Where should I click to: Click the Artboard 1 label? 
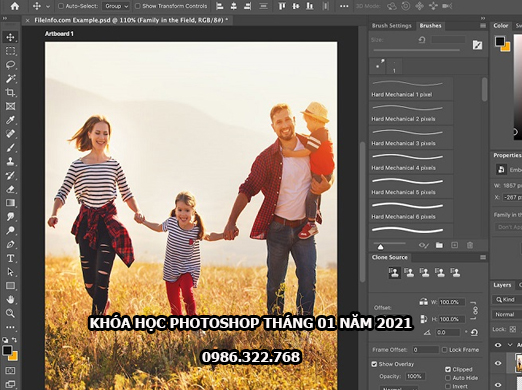click(x=59, y=34)
